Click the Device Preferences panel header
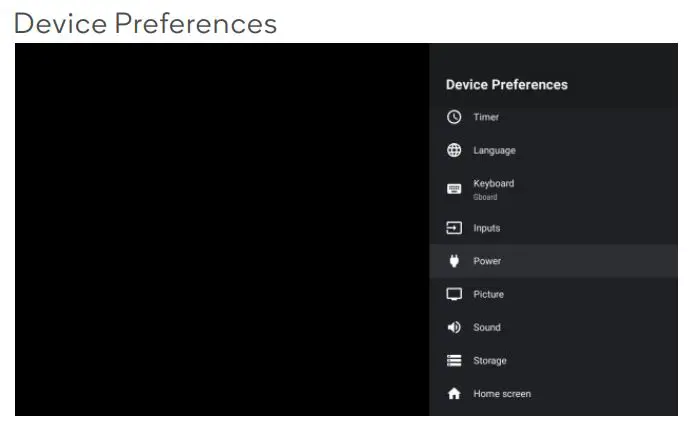Image resolution: width=694 pixels, height=436 pixels. point(506,85)
